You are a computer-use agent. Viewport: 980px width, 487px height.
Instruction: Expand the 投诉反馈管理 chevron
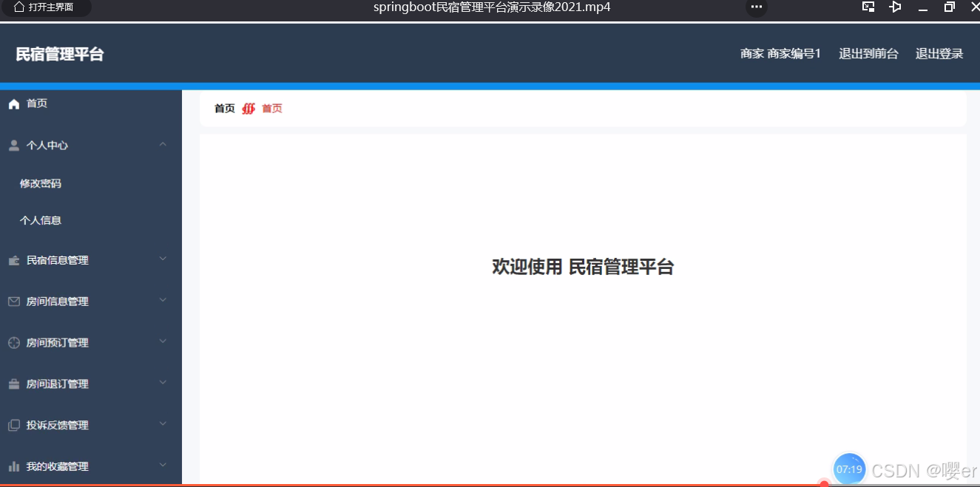(x=163, y=424)
